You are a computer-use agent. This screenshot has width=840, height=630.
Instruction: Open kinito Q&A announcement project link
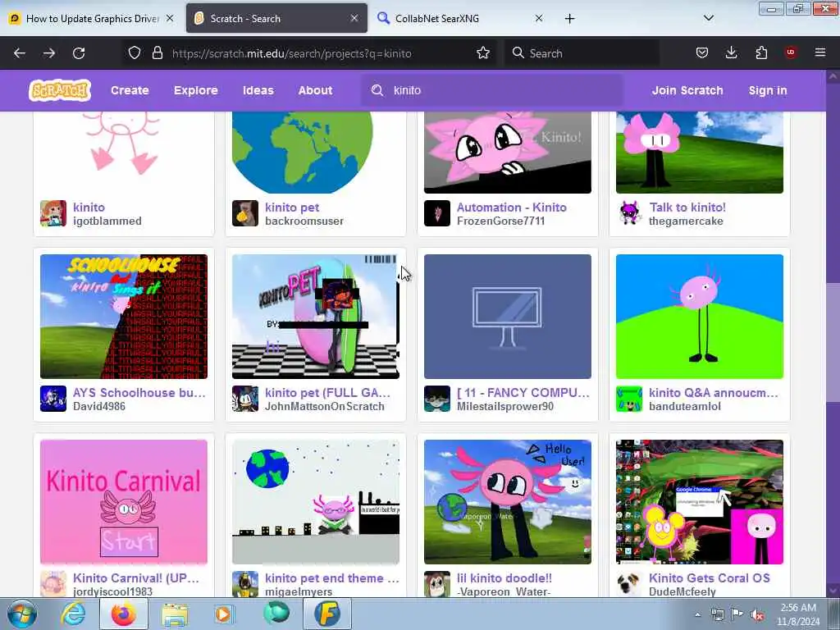tap(714, 393)
